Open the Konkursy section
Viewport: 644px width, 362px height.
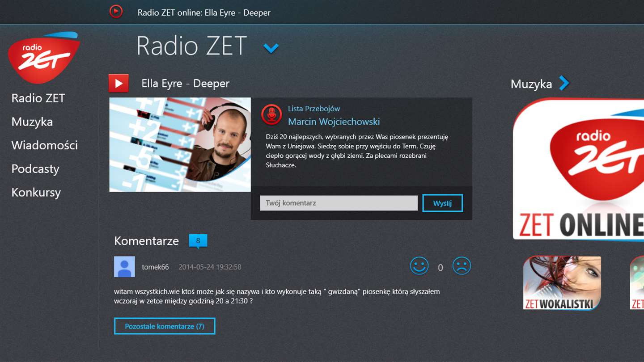tap(36, 193)
